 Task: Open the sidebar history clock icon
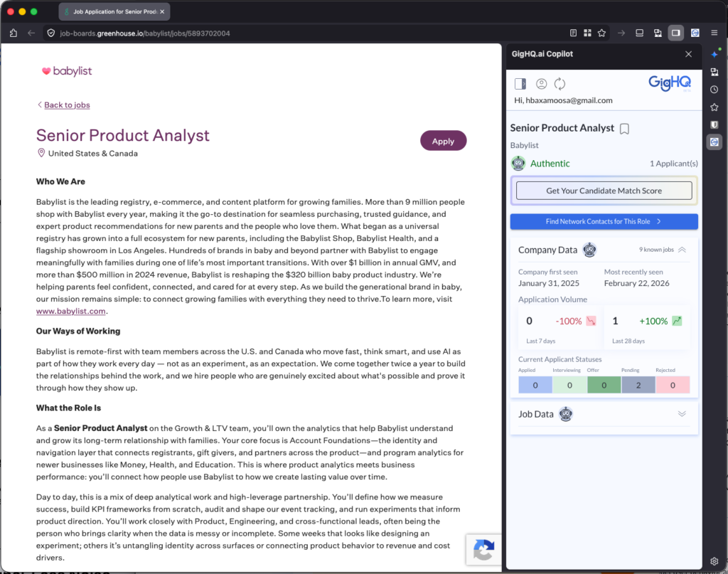(714, 90)
